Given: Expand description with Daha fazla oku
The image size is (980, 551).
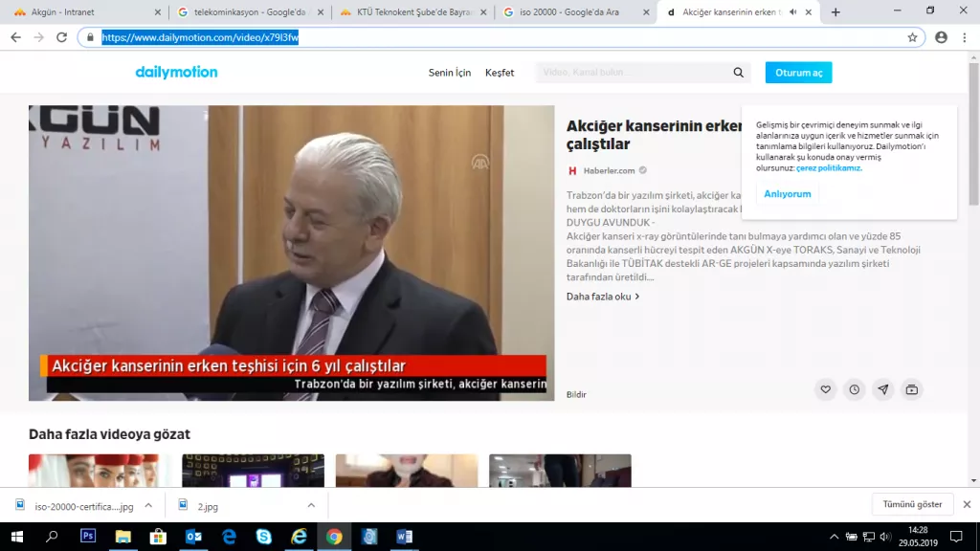Looking at the screenshot, I should tap(603, 297).
